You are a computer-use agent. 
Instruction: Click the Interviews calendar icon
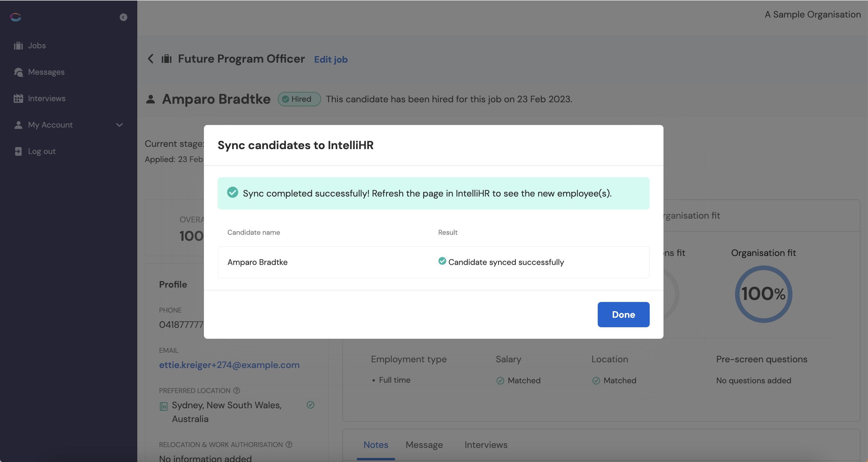pyautogui.click(x=18, y=98)
